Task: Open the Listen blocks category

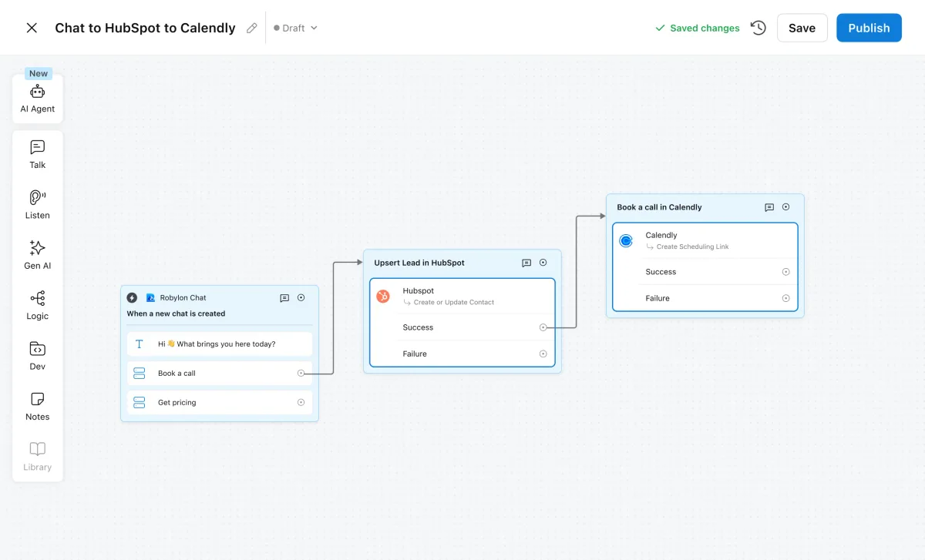Action: click(x=38, y=205)
